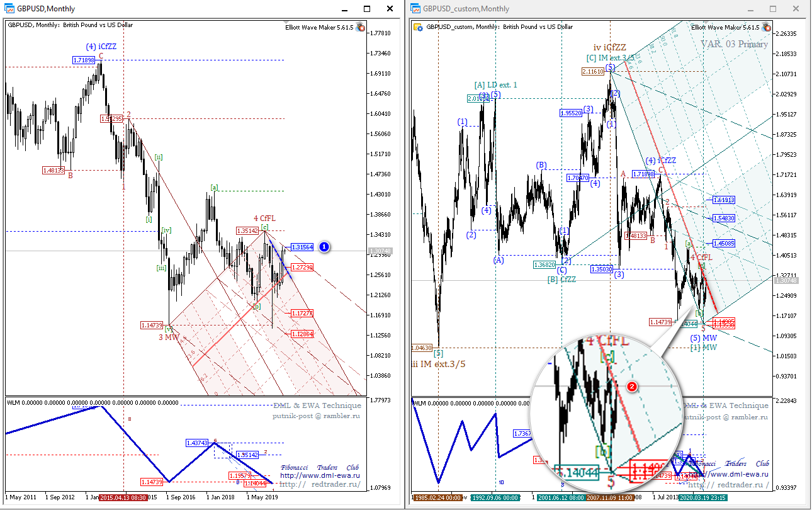Screen dimensions: 812x510
Task: Select 1.14739 label beside 3 MW in GBPUSD chart
Action: pos(152,325)
